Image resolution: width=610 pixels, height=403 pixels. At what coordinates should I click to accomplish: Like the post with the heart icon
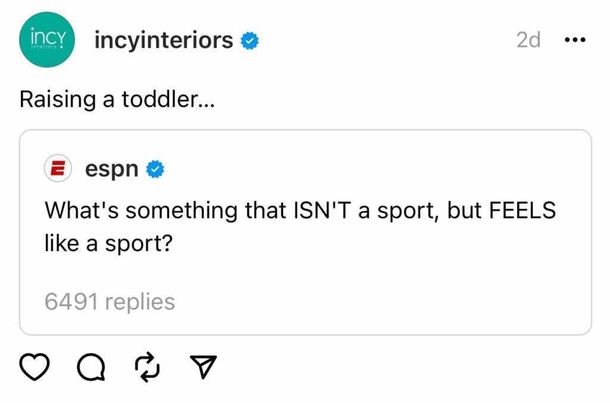pos(35,370)
